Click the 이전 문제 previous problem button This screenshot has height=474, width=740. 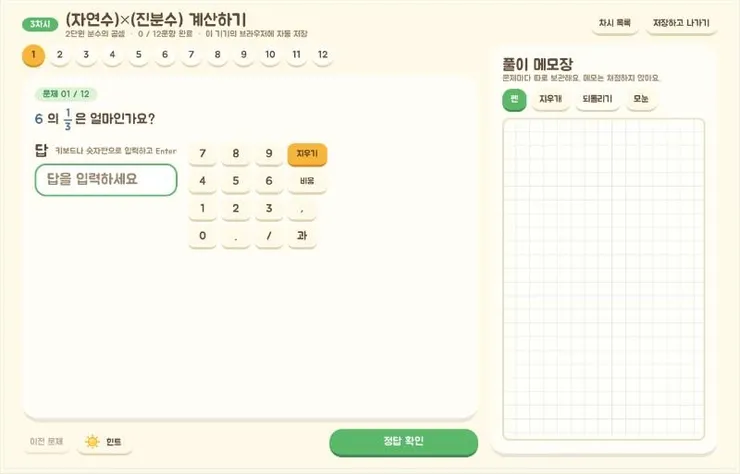(46, 442)
